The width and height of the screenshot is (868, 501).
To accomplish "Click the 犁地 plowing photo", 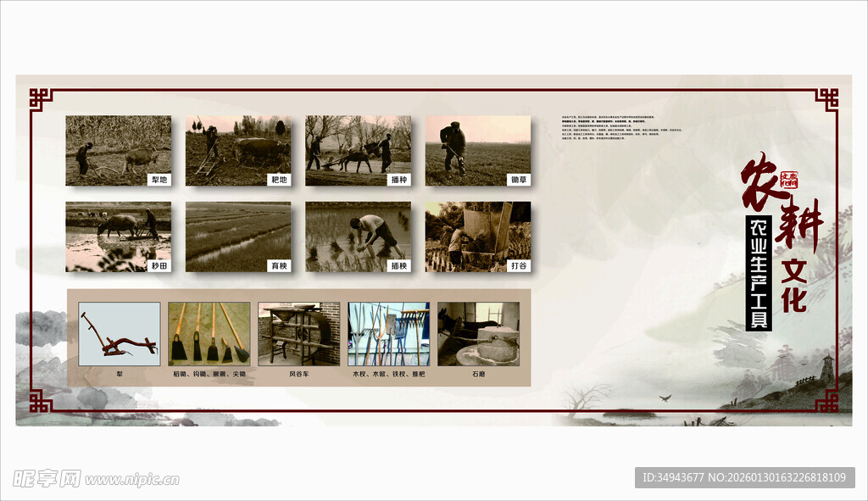I will (x=118, y=150).
